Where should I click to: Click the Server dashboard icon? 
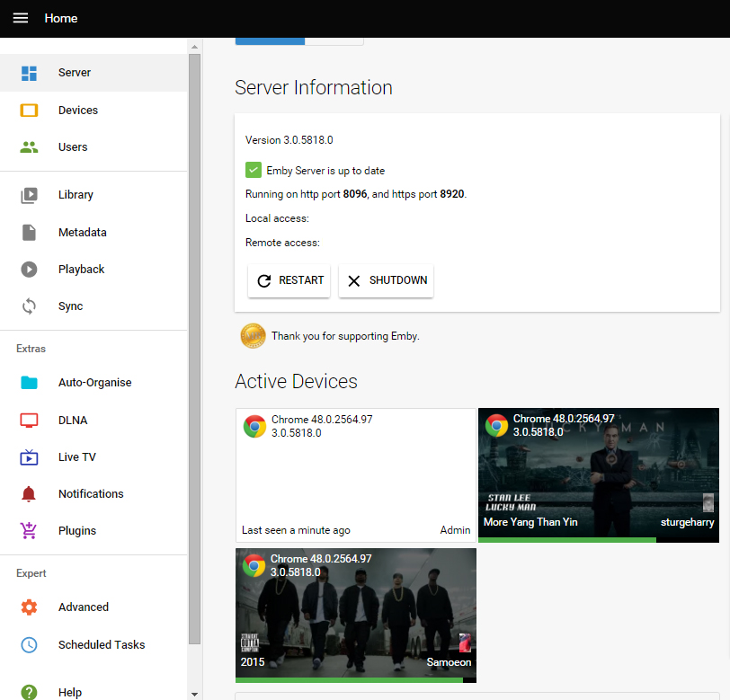pyautogui.click(x=29, y=73)
